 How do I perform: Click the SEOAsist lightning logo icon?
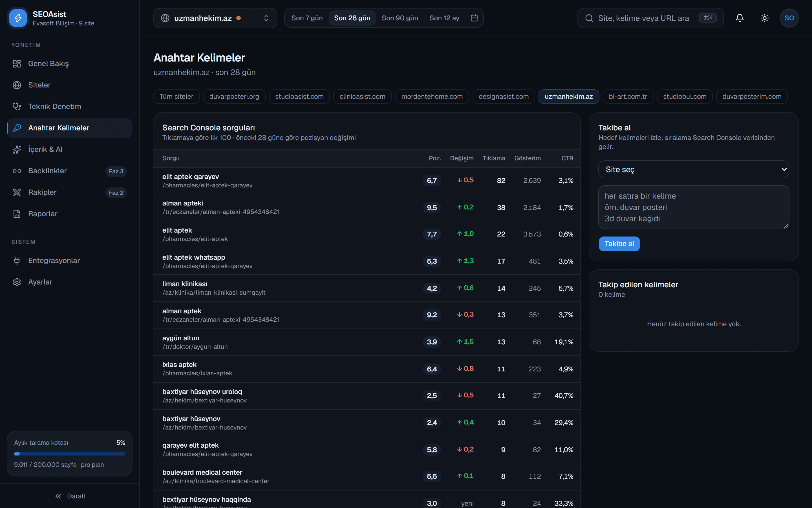click(18, 18)
